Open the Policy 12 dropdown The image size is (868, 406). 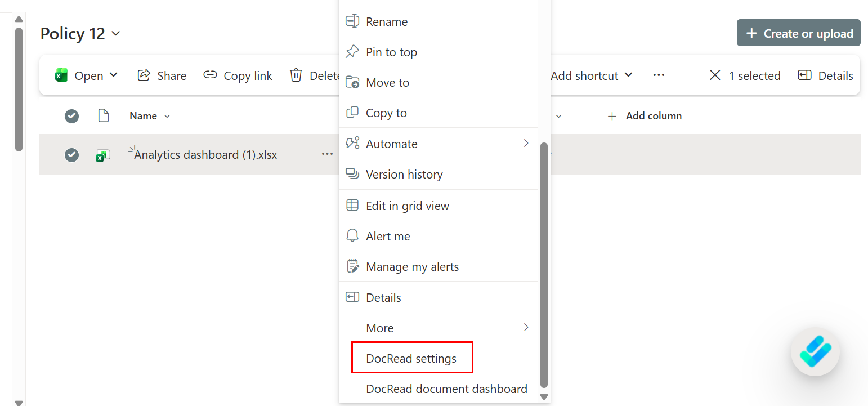pos(115,34)
